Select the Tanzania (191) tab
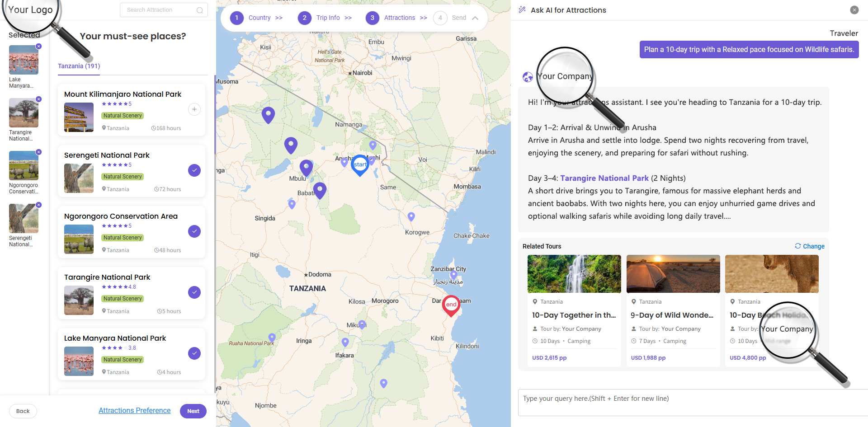The image size is (868, 427). point(79,66)
